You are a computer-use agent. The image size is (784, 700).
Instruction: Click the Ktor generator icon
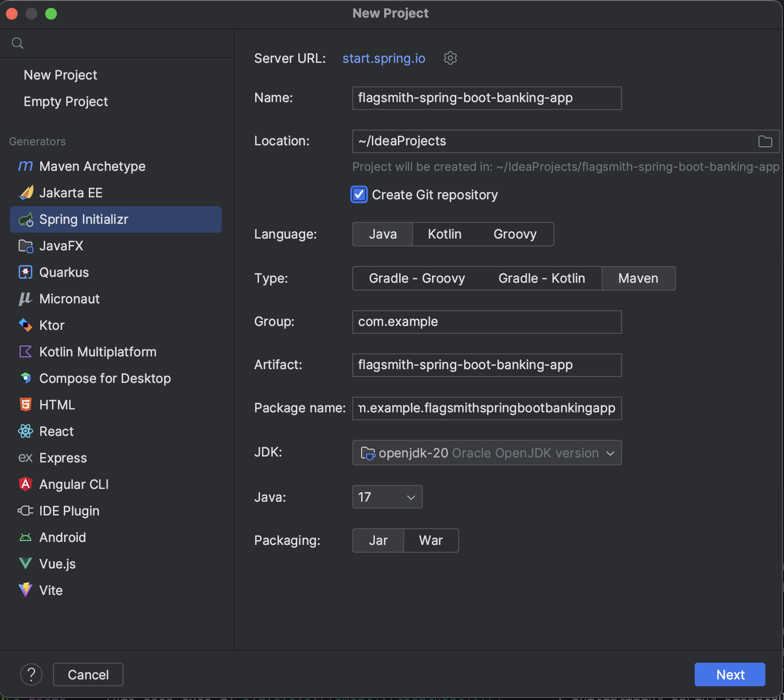coord(26,325)
